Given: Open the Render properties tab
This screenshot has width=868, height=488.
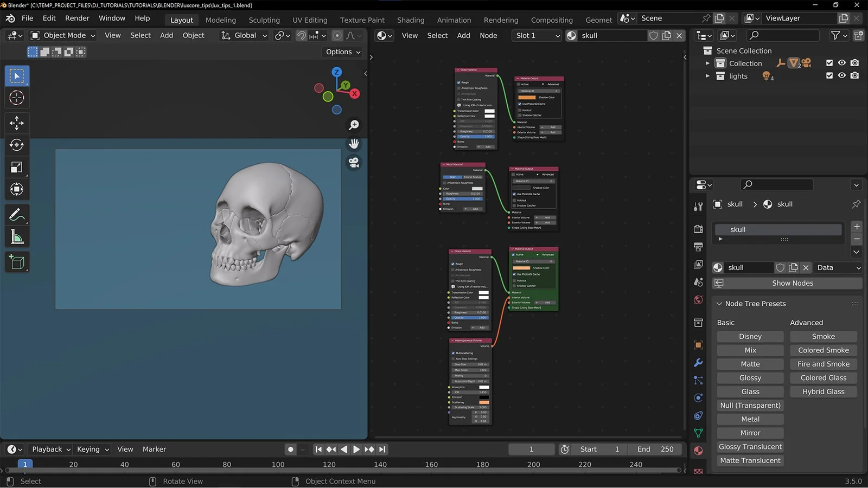Looking at the screenshot, I should coord(698,229).
